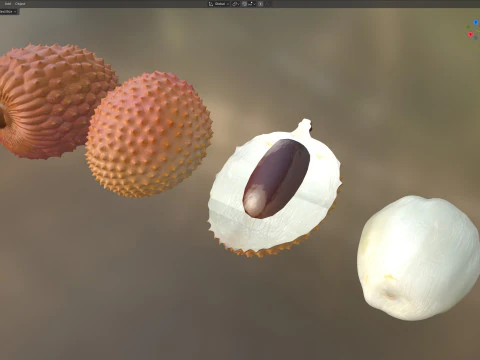This screenshot has width=480, height=360.
Task: Open the Global transform orientation dropdown
Action: click(x=219, y=4)
